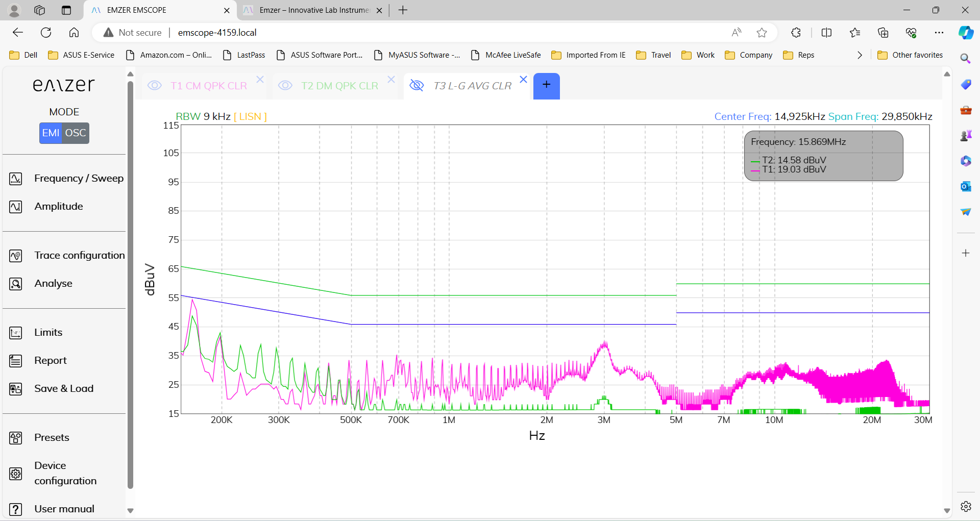
Task: Click the Not secure site info warning
Action: (x=132, y=33)
